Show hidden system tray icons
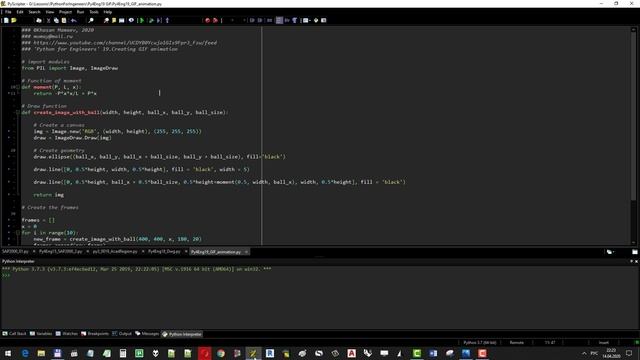This screenshot has width=640, height=360. pos(584,353)
